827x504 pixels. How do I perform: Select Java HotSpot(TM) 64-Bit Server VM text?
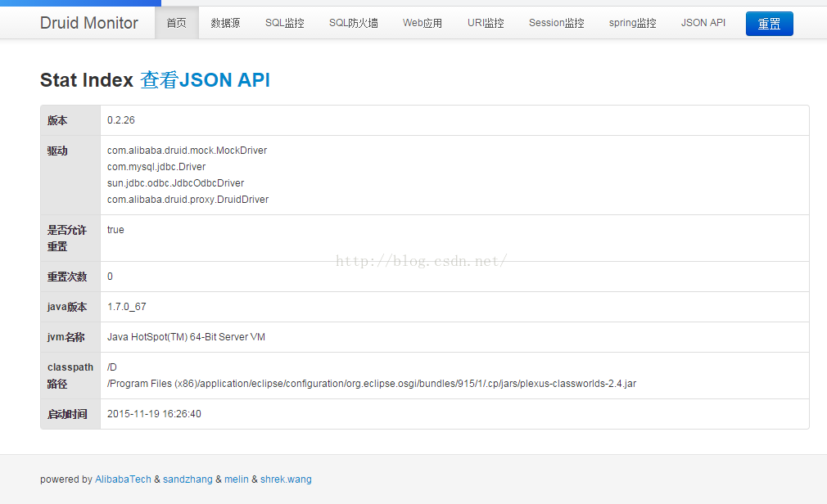coord(186,337)
